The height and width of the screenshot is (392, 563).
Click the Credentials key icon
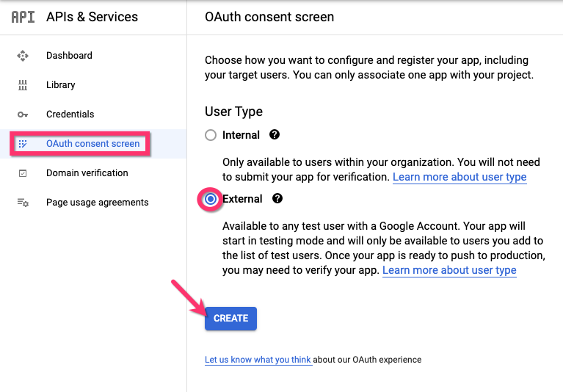(23, 115)
